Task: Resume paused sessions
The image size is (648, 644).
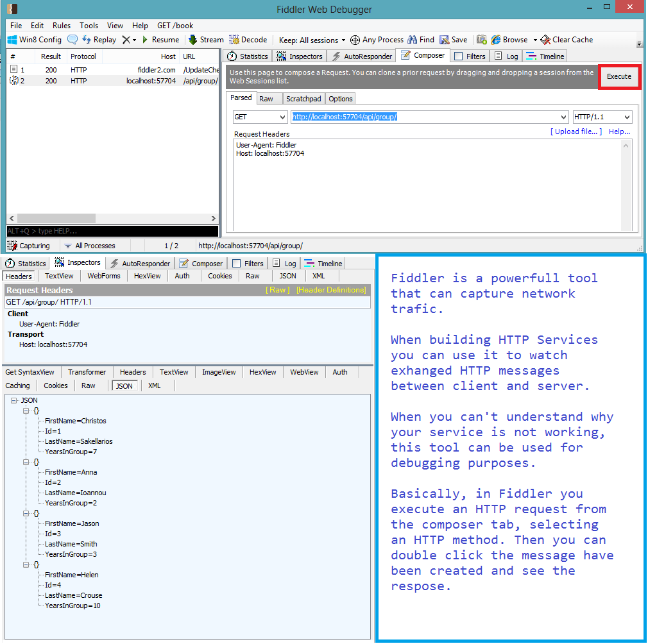Action: (x=160, y=40)
